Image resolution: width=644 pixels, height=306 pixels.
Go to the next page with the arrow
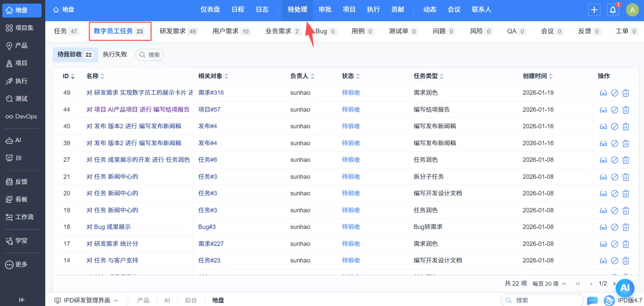[x=614, y=284]
